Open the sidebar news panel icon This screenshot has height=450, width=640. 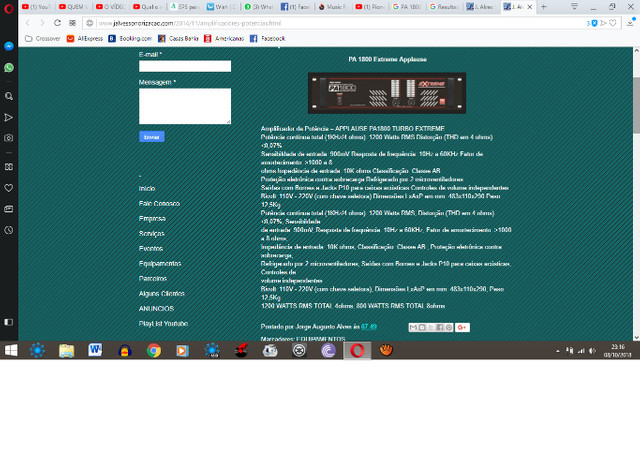[9, 209]
